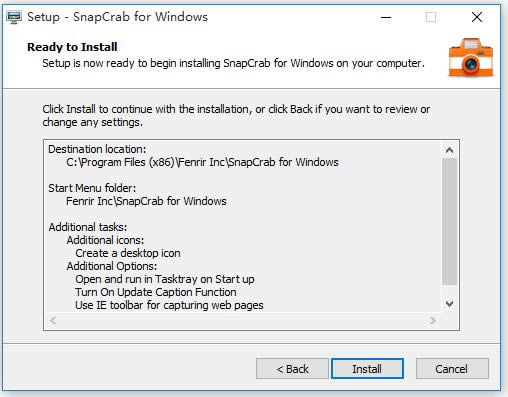508x397 pixels.
Task: Click the 'Ready to Install' heading
Action: point(72,47)
